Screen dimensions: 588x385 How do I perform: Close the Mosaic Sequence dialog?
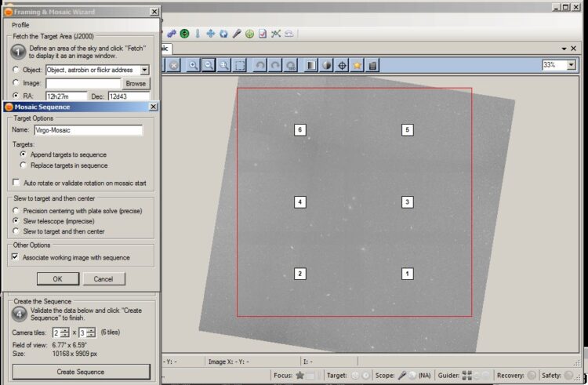click(x=154, y=107)
